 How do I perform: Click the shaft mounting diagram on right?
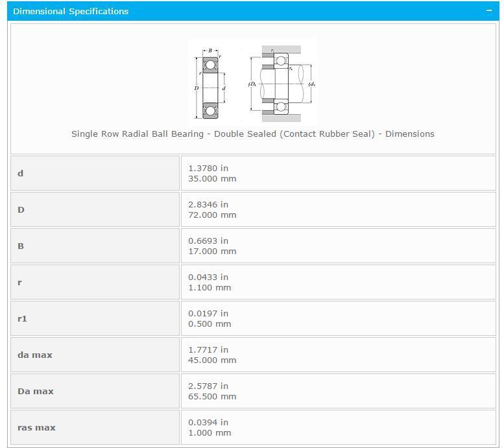tap(281, 84)
